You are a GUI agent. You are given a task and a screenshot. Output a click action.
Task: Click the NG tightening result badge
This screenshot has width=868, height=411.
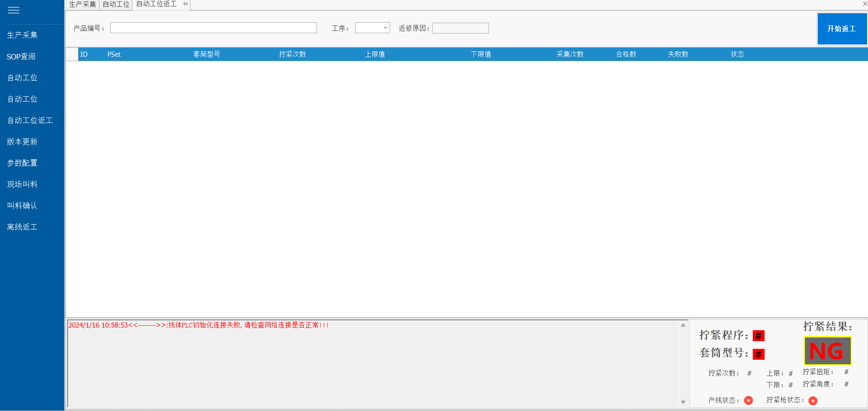coord(827,351)
